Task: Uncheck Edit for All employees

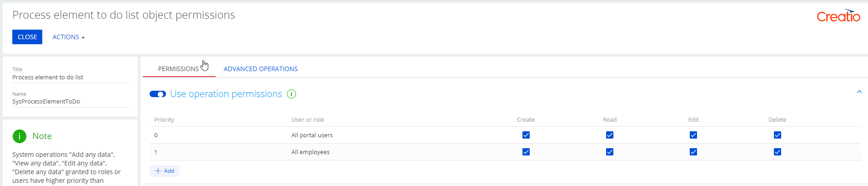Action: click(x=693, y=152)
